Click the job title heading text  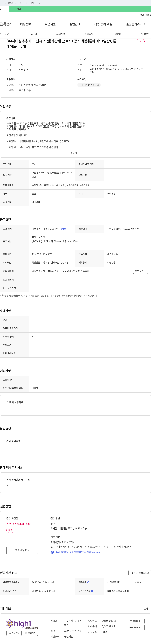[61, 44]
